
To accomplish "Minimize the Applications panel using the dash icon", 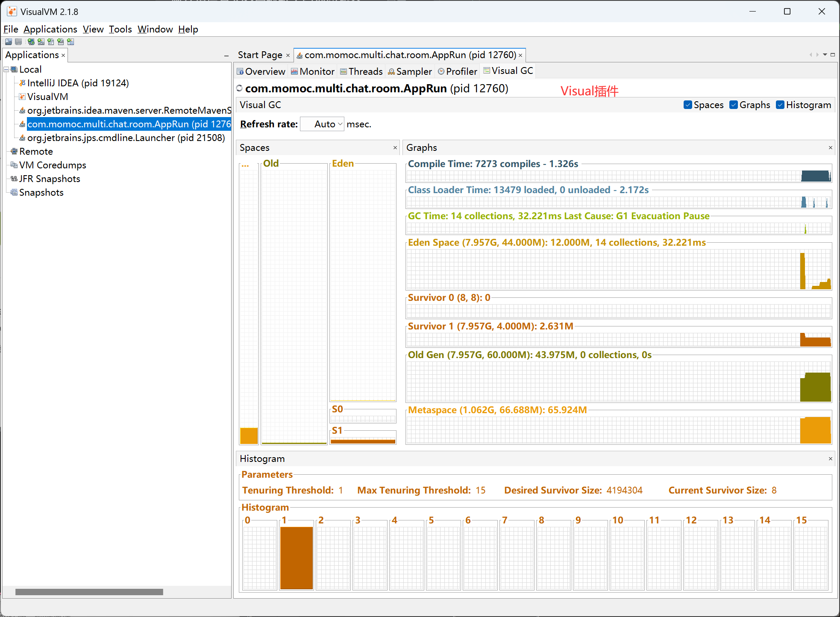I will [226, 56].
